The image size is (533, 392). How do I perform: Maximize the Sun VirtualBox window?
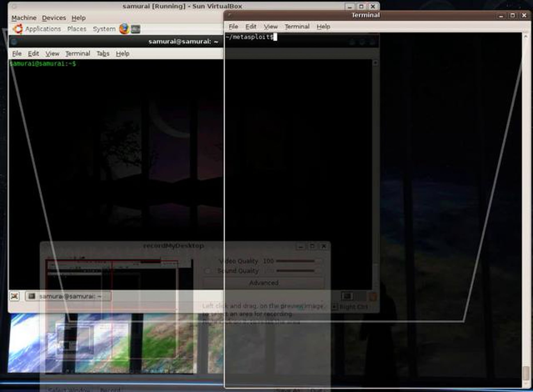click(x=361, y=7)
